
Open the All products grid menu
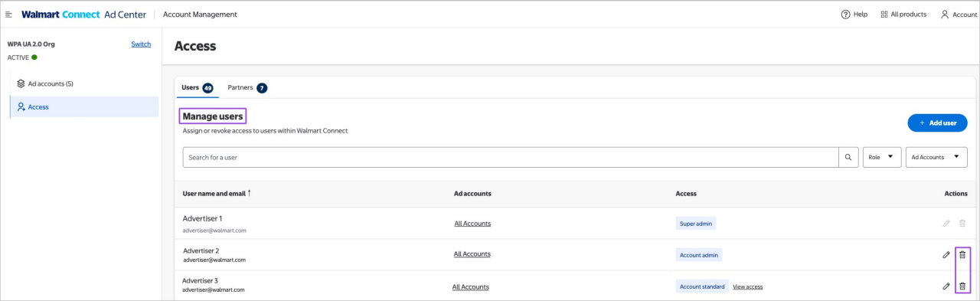[903, 15]
